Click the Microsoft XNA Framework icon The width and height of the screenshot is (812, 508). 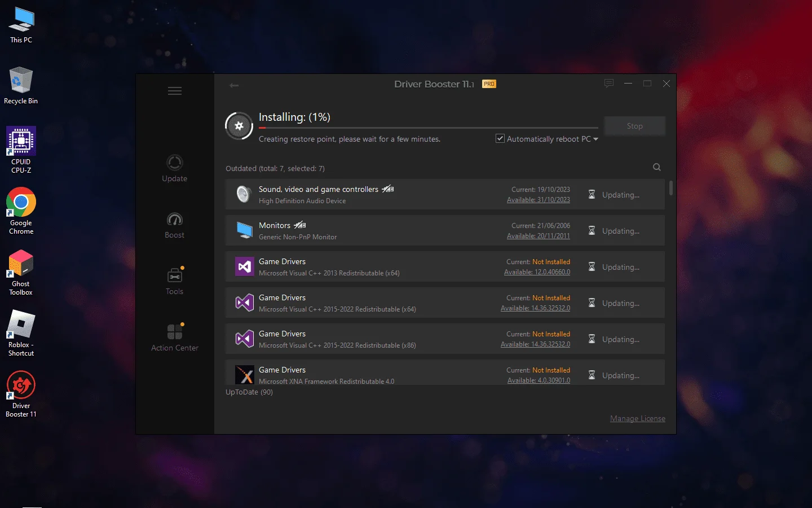tap(244, 375)
